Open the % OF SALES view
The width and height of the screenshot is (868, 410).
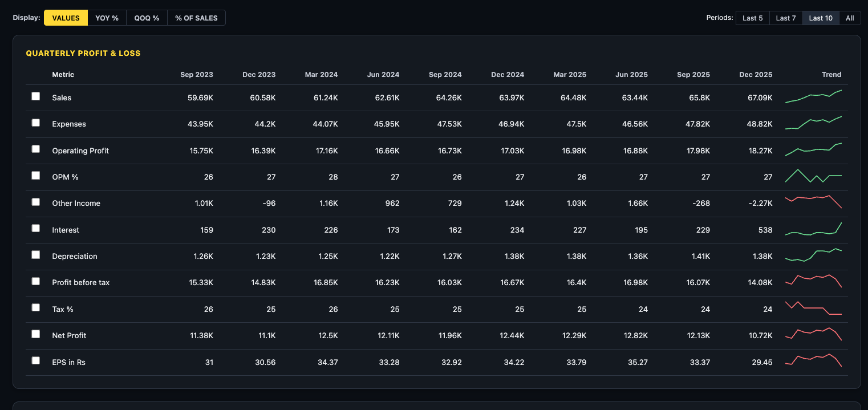tap(196, 18)
